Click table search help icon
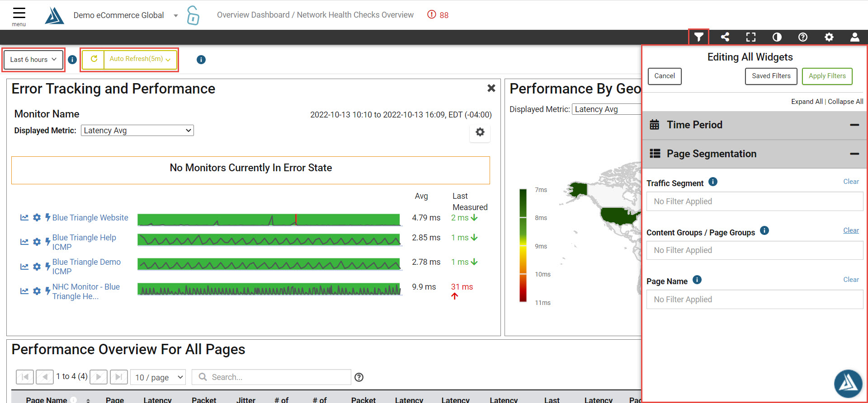This screenshot has width=868, height=403. click(359, 377)
